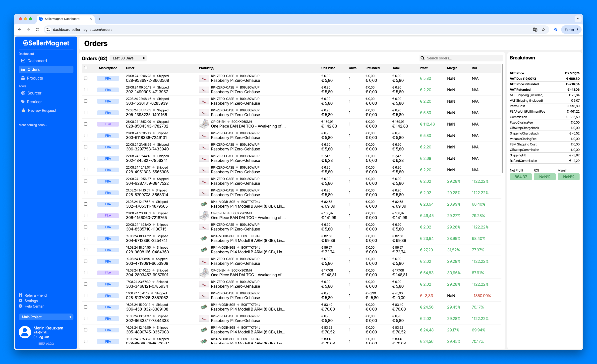
Task: Select the Review Request star tool
Action: (x=23, y=110)
